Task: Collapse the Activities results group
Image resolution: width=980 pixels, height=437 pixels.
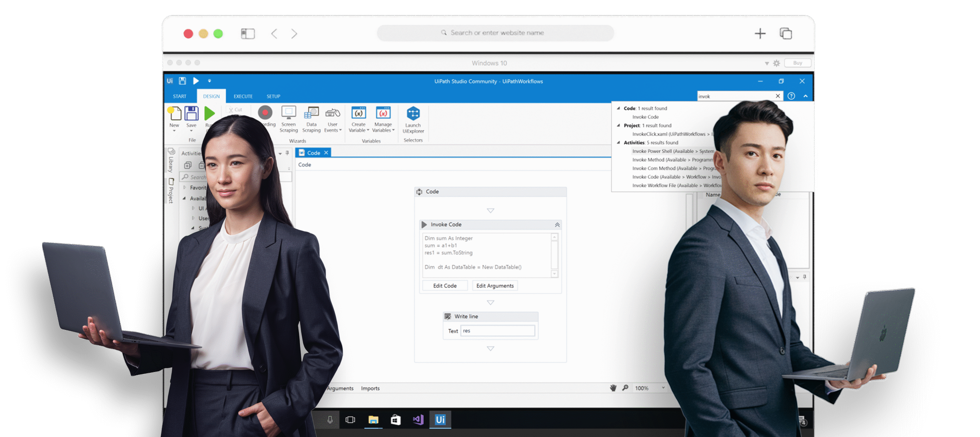Action: pyautogui.click(x=618, y=143)
